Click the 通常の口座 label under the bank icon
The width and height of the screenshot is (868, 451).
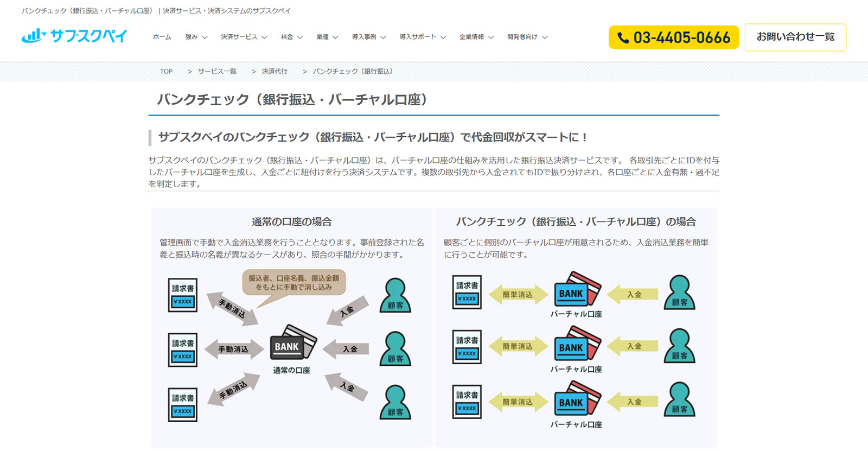291,370
